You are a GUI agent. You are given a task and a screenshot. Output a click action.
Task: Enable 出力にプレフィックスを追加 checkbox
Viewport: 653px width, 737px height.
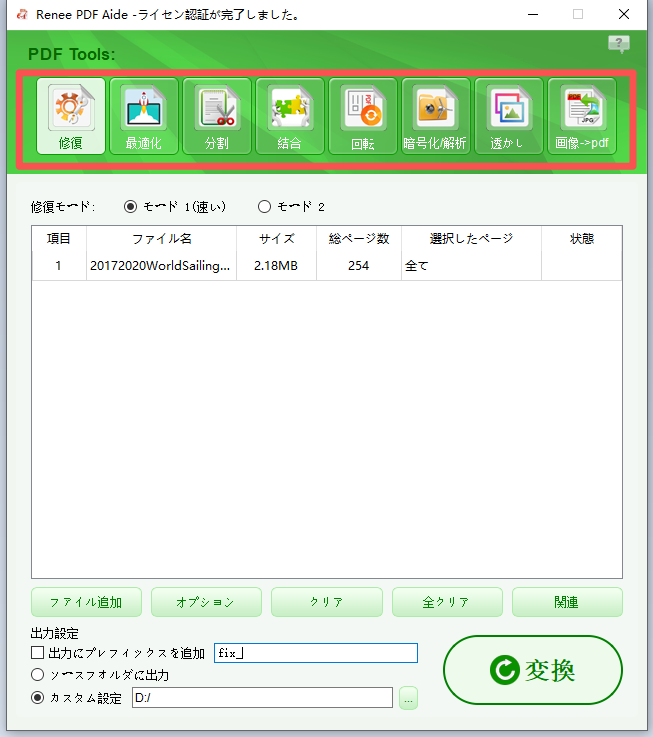pos(38,652)
